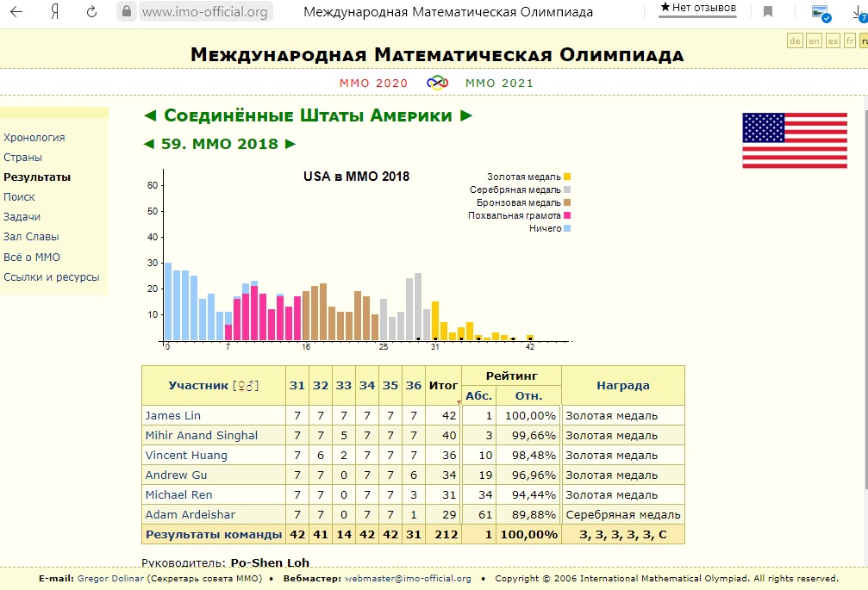Open 'Ссылки и ресурсы' in the sidebar
The width and height of the screenshot is (868, 590).
tap(52, 277)
